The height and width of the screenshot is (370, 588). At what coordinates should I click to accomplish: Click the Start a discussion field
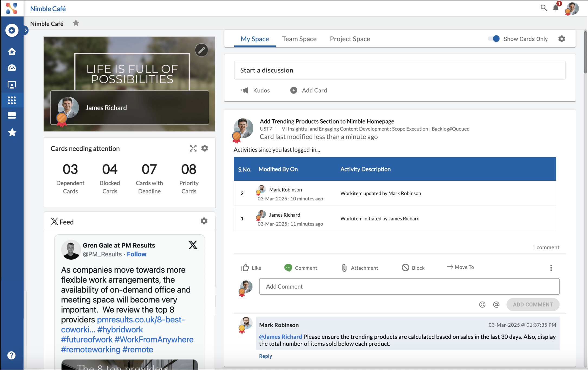(400, 70)
